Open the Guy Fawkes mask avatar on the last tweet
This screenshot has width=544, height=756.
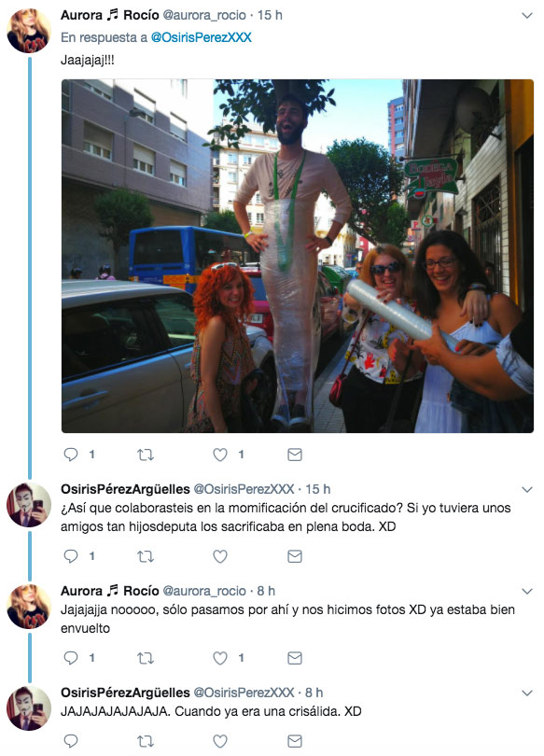point(28,707)
